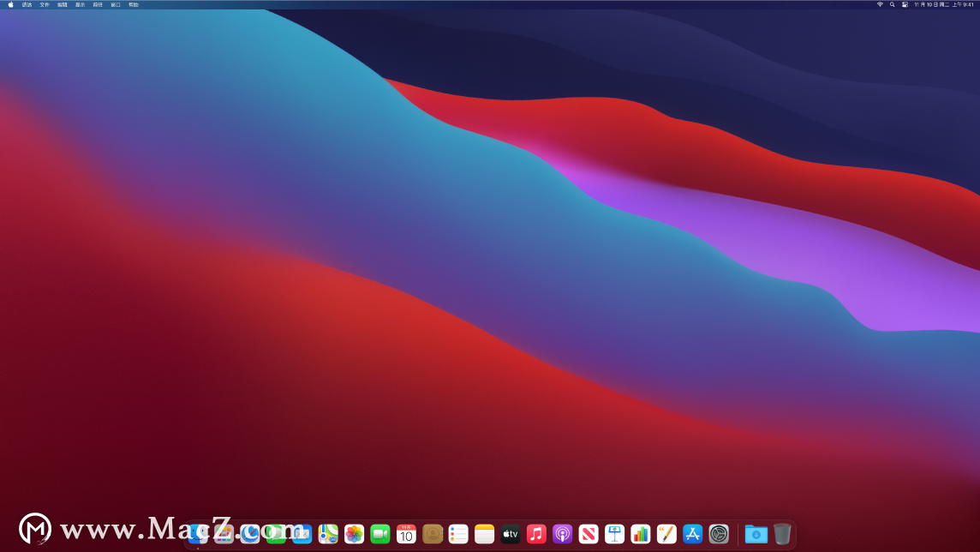
Task: Launch Pages from the Dock
Action: 666,534
